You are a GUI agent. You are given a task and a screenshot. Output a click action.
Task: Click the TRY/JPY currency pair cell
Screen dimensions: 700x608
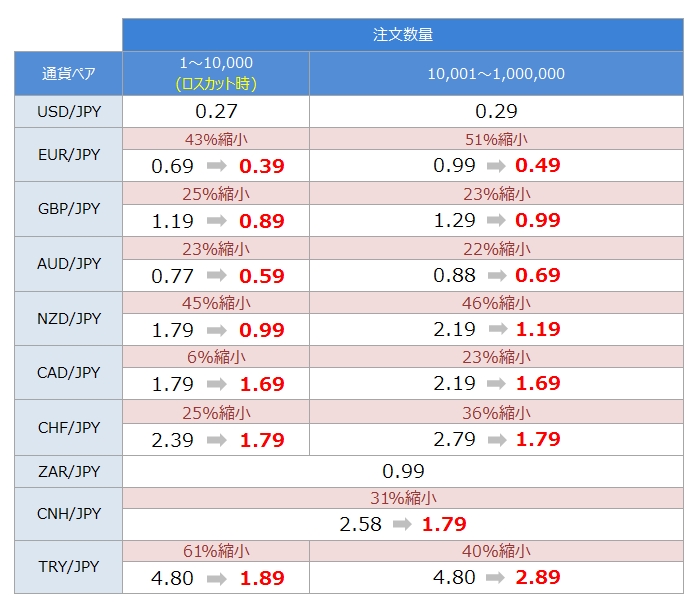(x=68, y=567)
